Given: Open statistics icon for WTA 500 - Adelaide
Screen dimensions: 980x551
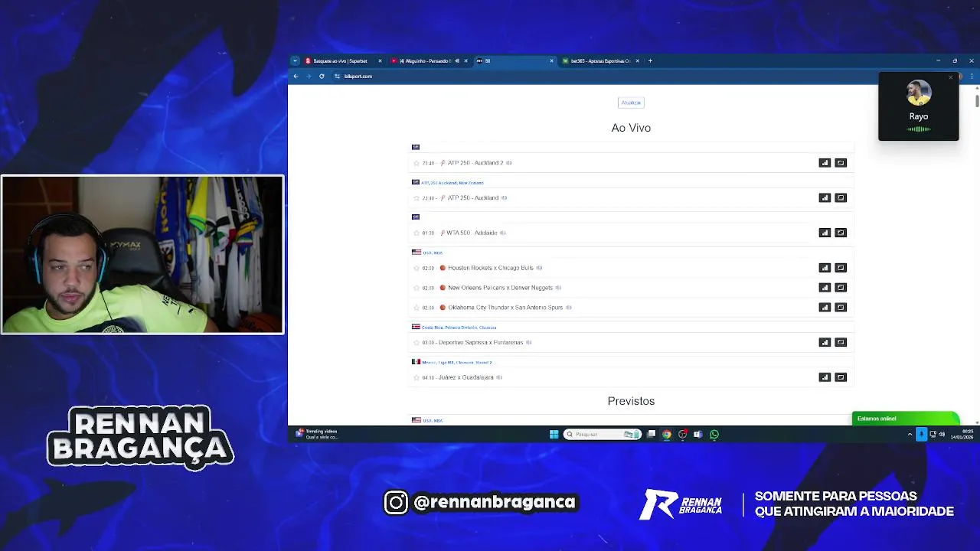Looking at the screenshot, I should 825,233.
